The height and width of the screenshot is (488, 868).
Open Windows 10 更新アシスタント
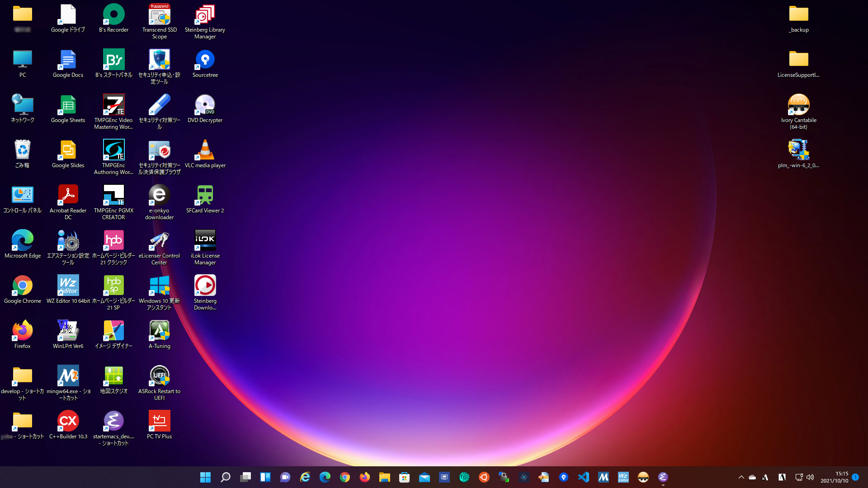pos(159,293)
